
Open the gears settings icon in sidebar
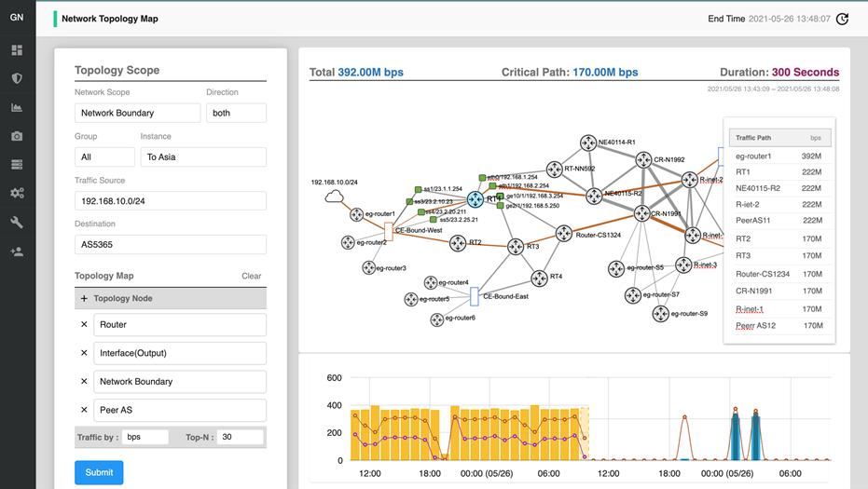(17, 194)
